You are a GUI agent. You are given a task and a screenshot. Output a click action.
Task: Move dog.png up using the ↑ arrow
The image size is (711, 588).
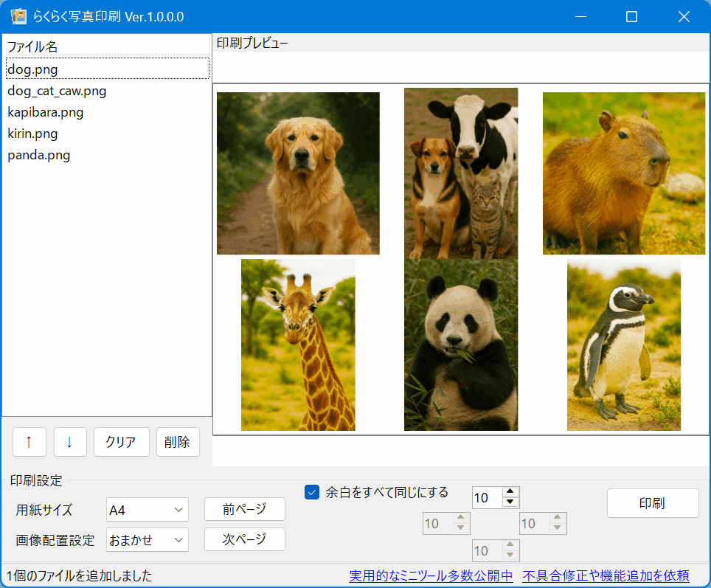(29, 442)
